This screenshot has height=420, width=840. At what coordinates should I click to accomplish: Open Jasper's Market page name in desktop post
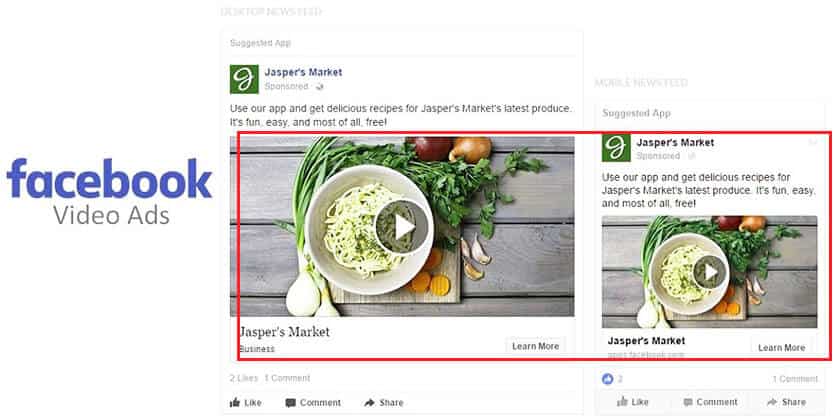(x=303, y=72)
